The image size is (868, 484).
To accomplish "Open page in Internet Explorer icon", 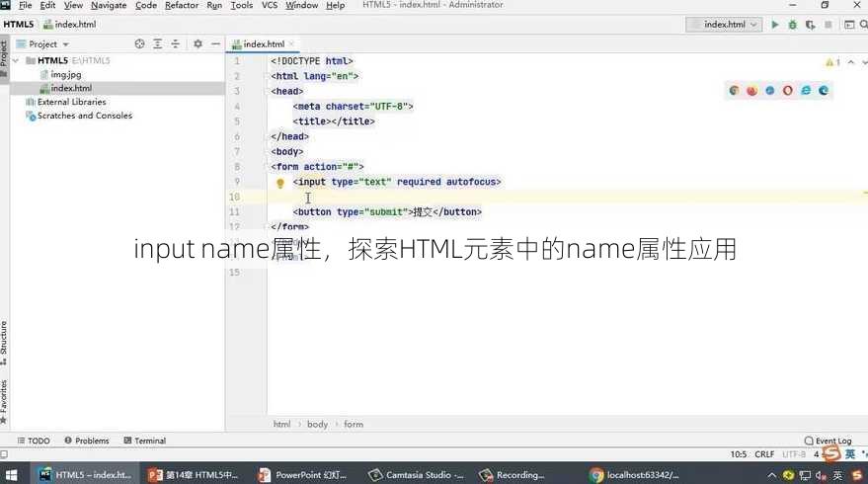I will click(x=806, y=90).
